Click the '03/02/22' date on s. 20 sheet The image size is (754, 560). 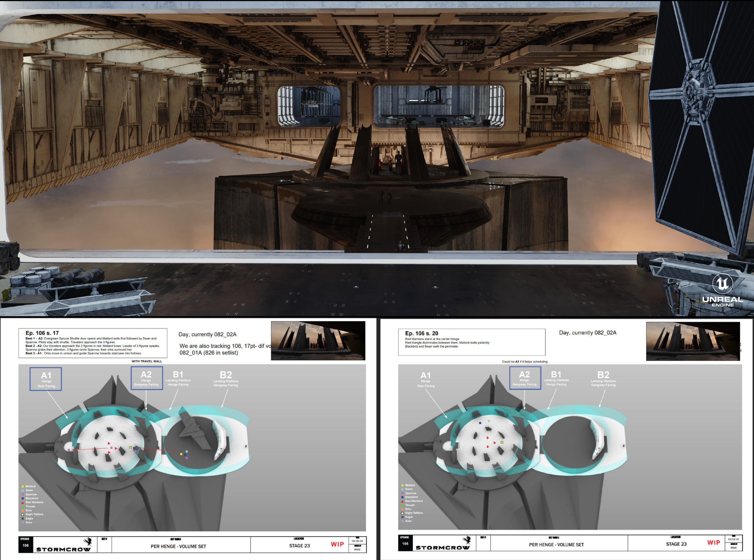pos(733,539)
